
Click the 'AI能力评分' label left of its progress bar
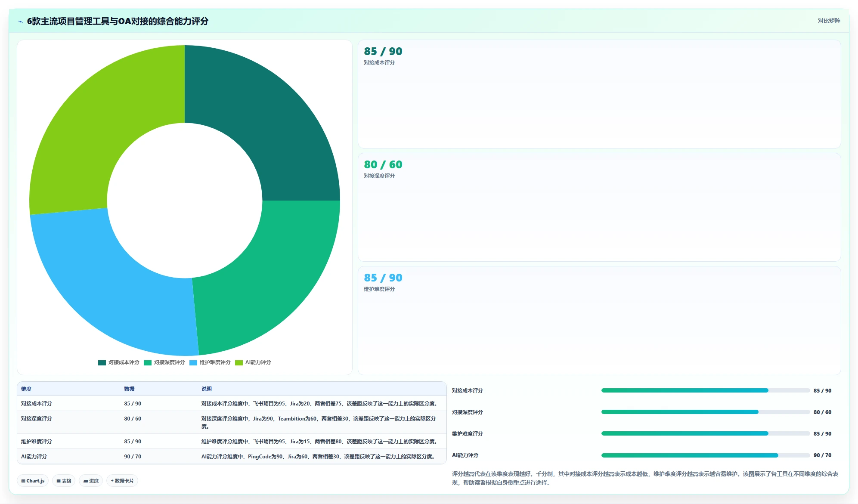465,455
